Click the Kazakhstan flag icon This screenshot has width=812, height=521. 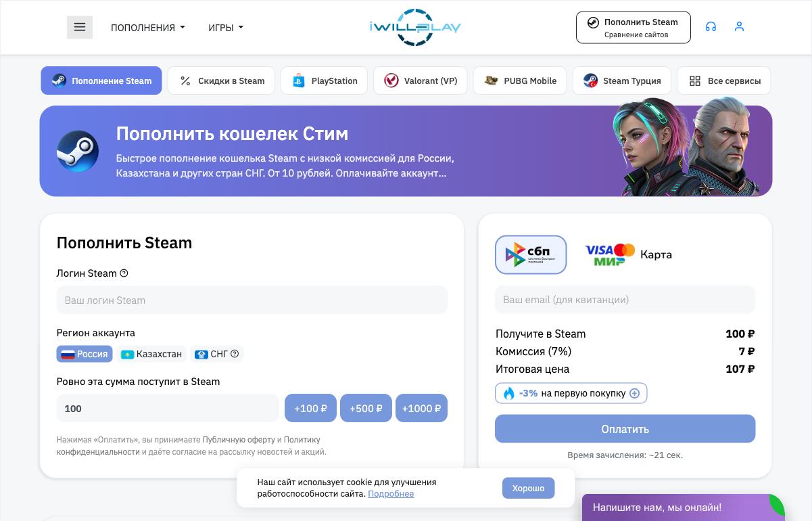(127, 354)
